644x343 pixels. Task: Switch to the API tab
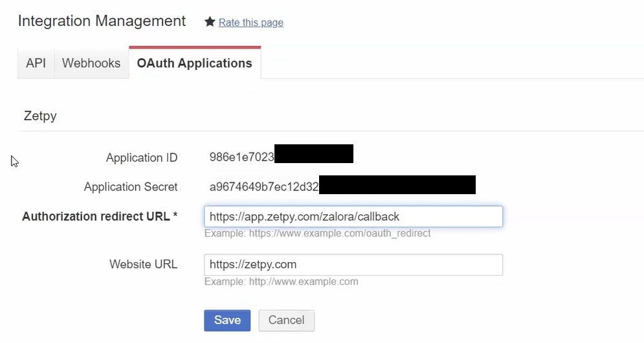36,63
